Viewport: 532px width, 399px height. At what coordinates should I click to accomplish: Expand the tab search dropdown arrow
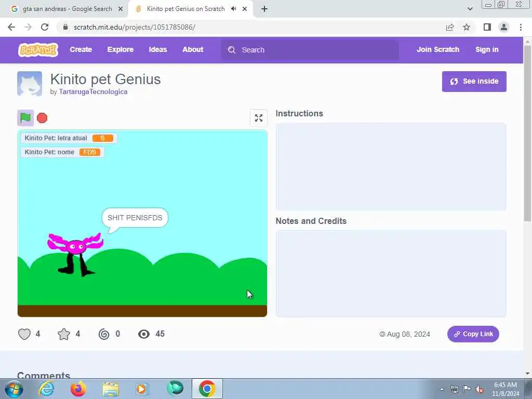[470, 9]
